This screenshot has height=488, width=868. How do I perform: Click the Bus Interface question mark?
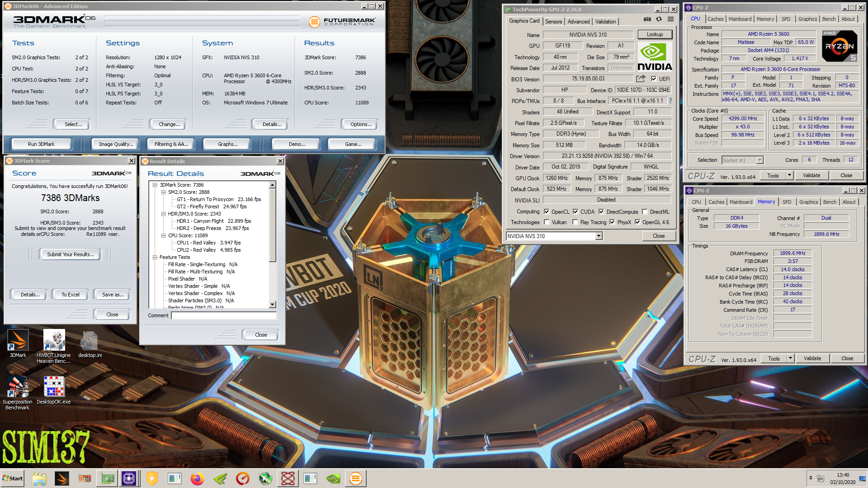670,101
